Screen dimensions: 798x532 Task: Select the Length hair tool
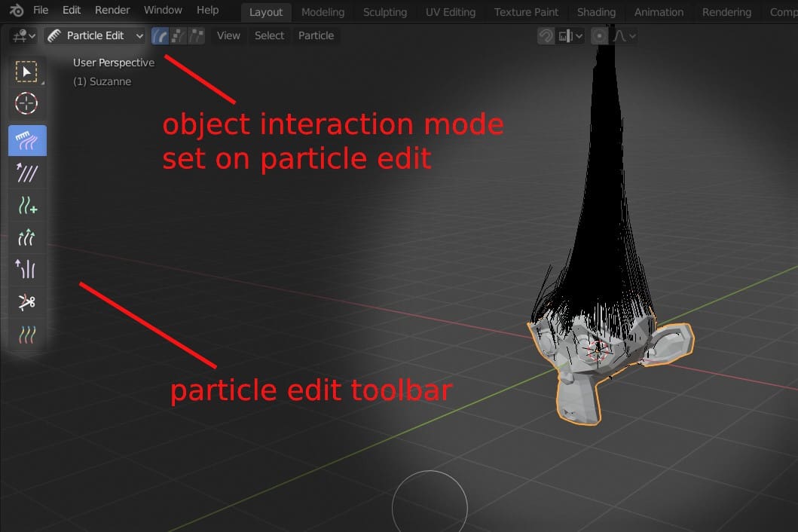[27, 238]
